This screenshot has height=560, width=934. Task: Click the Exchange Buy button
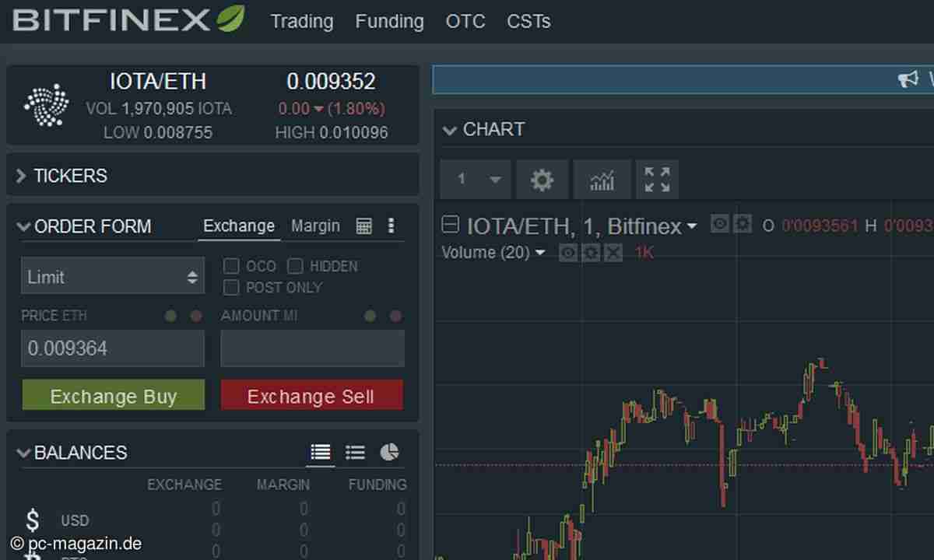pos(113,396)
